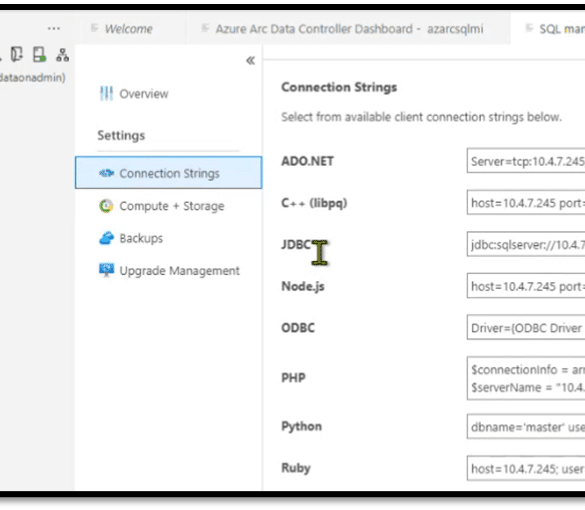Click the Backups cloud icon
This screenshot has height=510, width=585.
pos(106,238)
